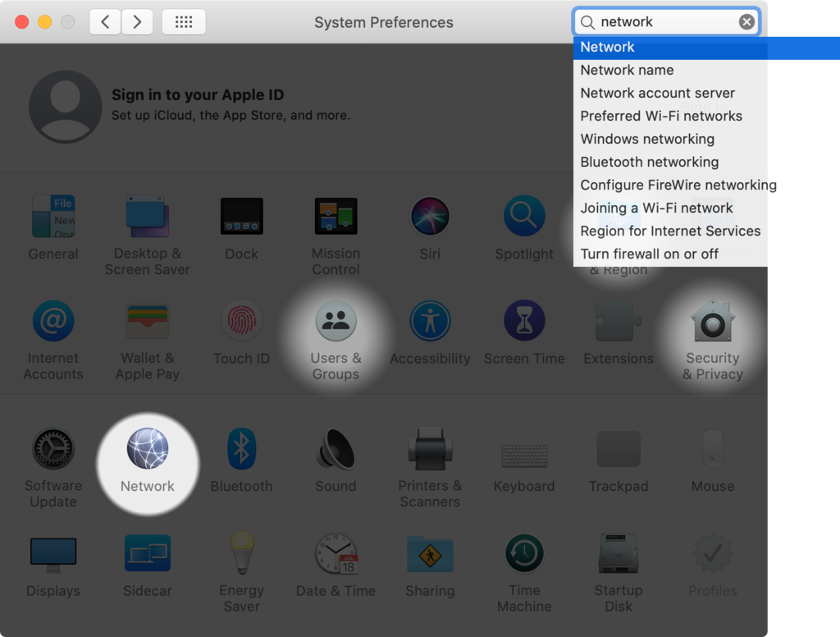Select 'Preferred Wi-Fi networks' suggestion
This screenshot has width=840, height=637.
point(661,117)
